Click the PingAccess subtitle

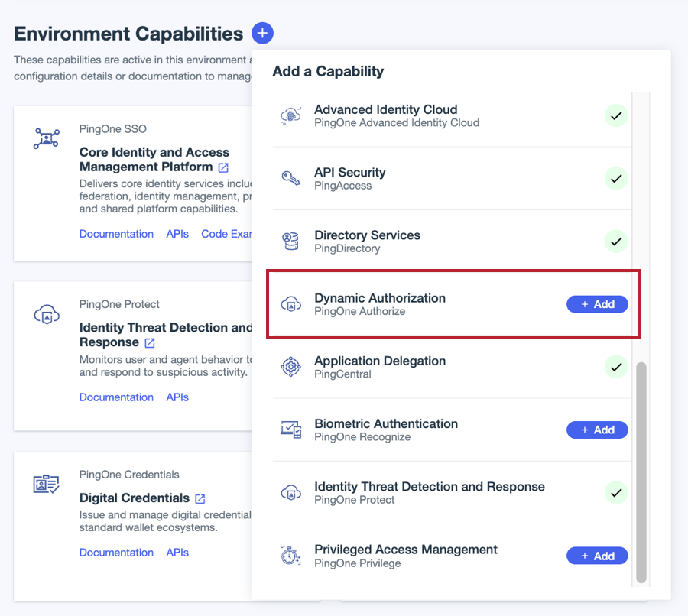(x=342, y=186)
